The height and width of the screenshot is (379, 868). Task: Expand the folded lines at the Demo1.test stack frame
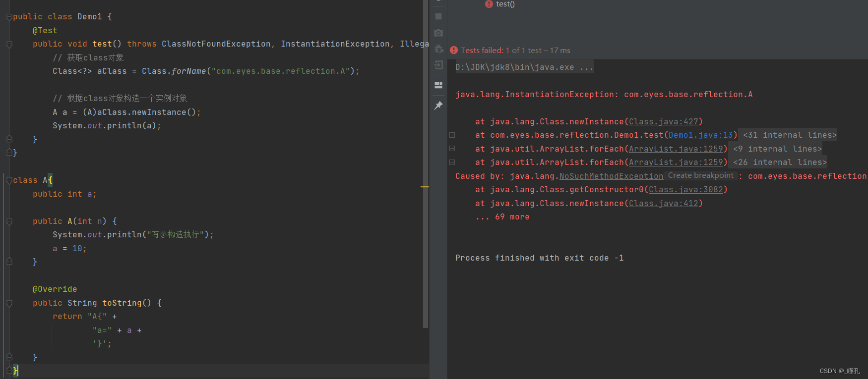[452, 135]
